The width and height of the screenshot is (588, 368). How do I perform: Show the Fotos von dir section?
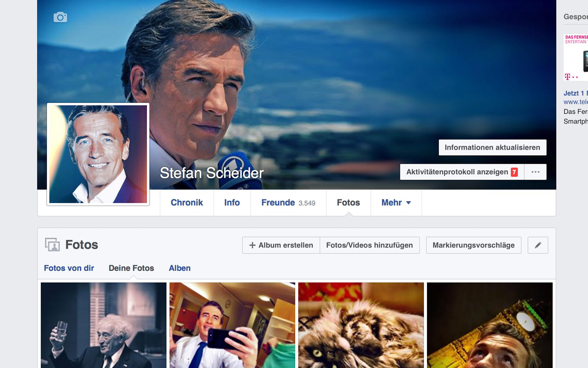[x=69, y=268]
